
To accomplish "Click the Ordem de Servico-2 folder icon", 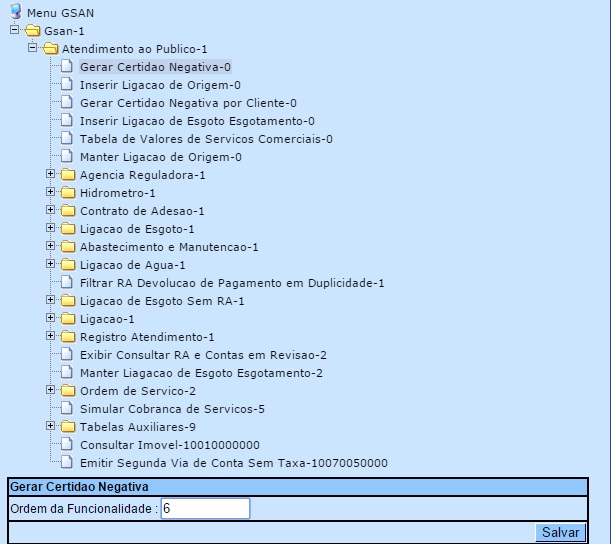I will [x=68, y=391].
